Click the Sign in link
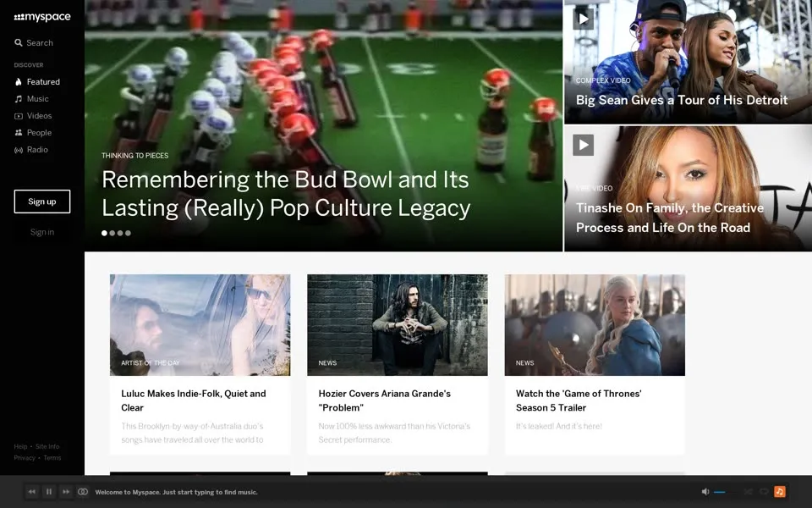The height and width of the screenshot is (508, 812). (x=42, y=232)
